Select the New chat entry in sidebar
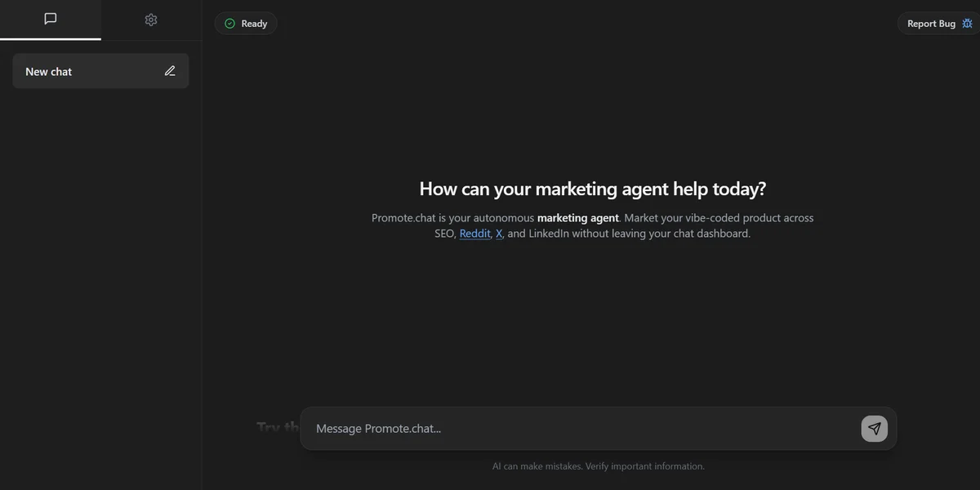Viewport: 980px width, 490px height. click(100, 71)
